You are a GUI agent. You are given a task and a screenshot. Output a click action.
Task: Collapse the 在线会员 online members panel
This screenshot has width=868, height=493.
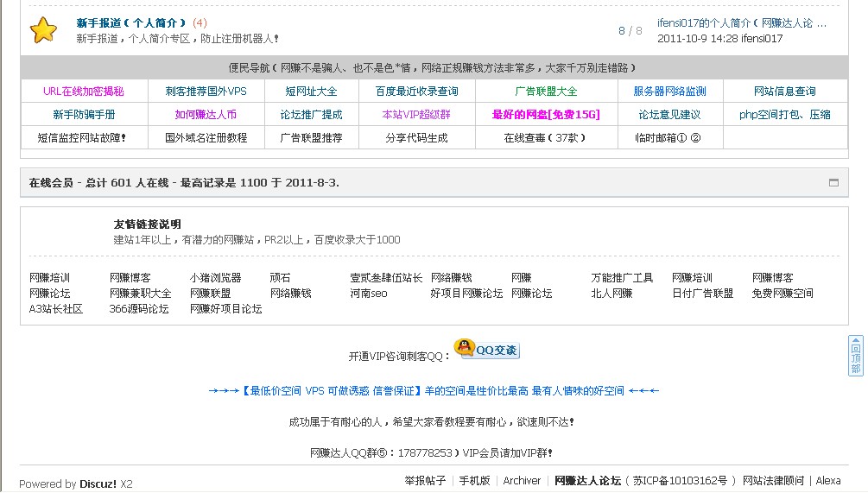click(833, 183)
